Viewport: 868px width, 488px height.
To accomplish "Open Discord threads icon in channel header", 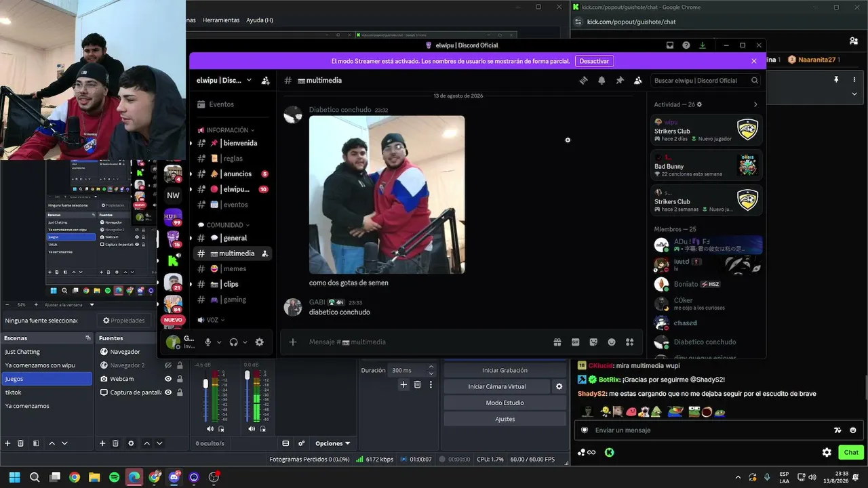I will tap(583, 80).
